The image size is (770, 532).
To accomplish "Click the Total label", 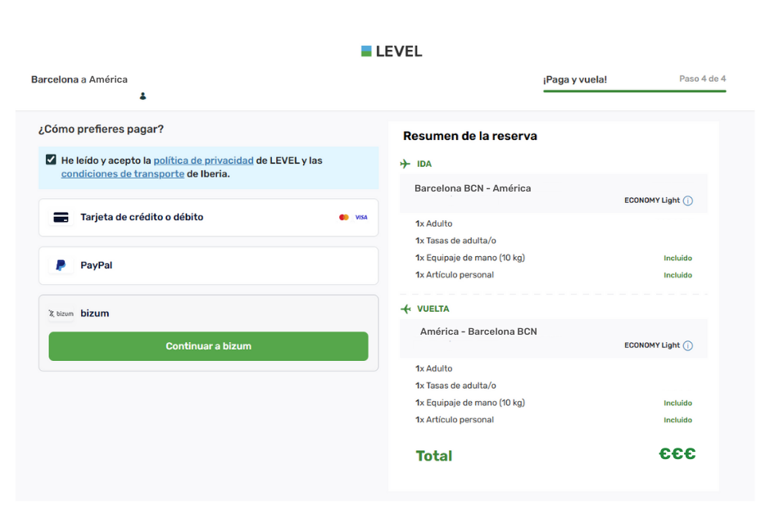I will pyautogui.click(x=434, y=456).
